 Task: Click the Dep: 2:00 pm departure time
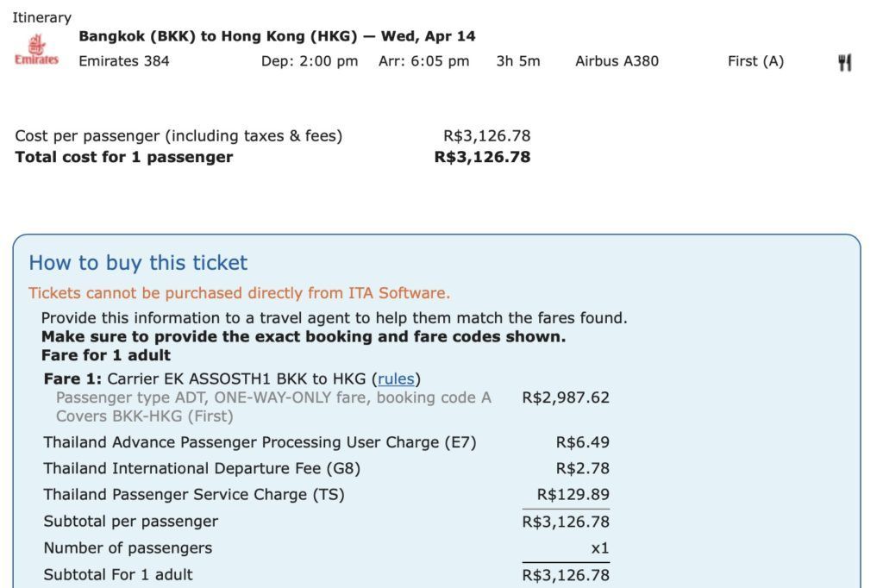coord(310,61)
